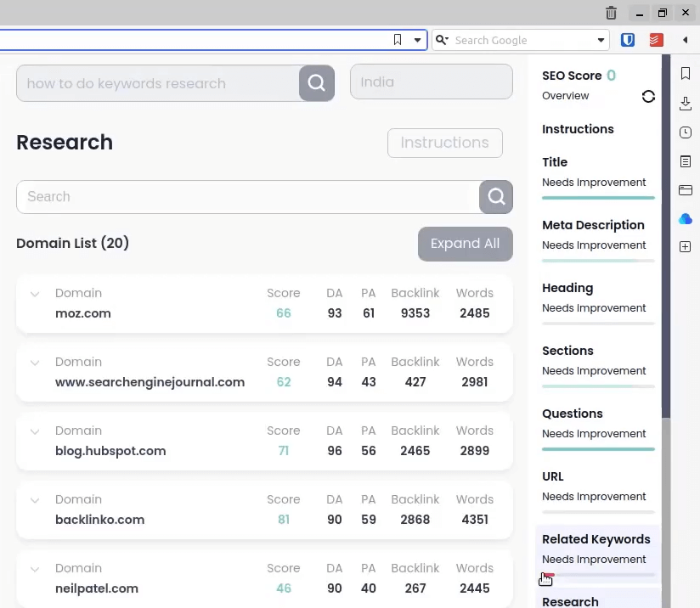Click the blog.hubspot.com domain name
The width and height of the screenshot is (700, 608).
click(x=110, y=451)
